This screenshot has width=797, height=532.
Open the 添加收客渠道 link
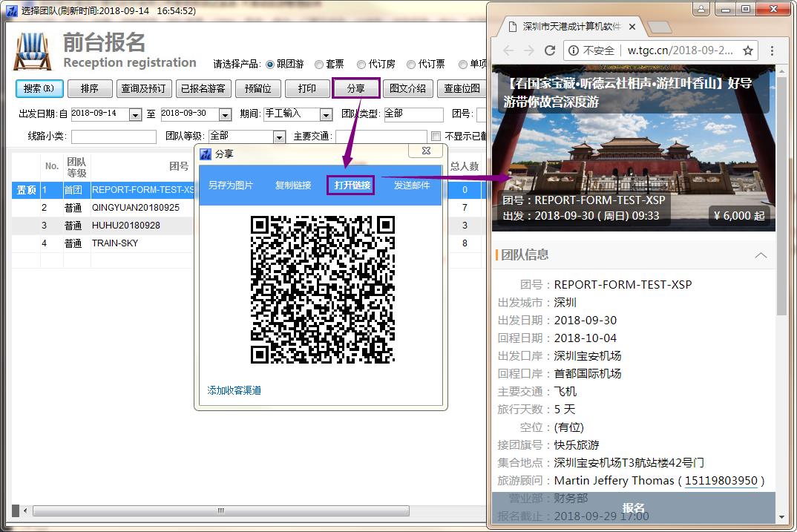[x=234, y=390]
